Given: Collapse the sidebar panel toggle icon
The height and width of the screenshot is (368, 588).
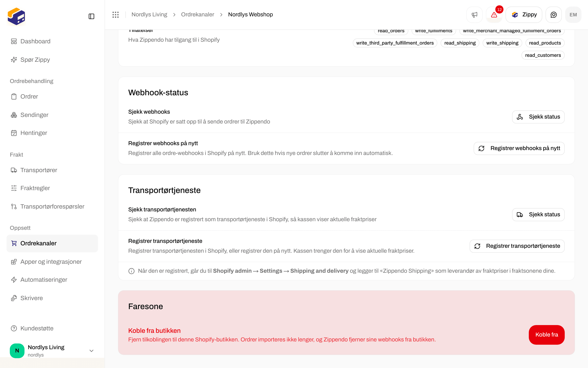Looking at the screenshot, I should (91, 16).
